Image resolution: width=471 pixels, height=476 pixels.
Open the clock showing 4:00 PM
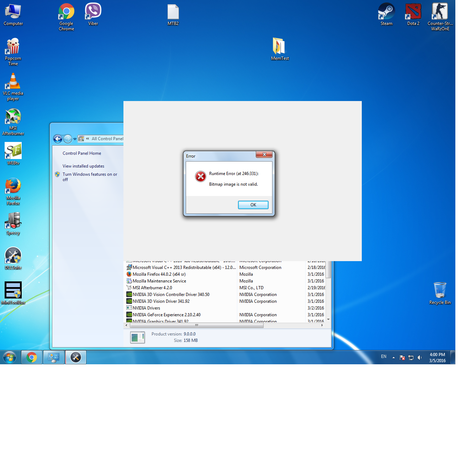point(437,358)
